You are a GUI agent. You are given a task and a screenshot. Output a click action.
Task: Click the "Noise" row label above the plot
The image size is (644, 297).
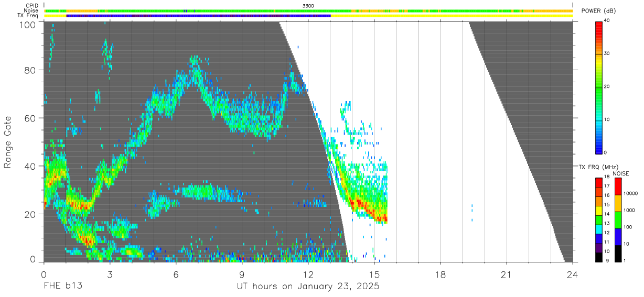(31, 10)
